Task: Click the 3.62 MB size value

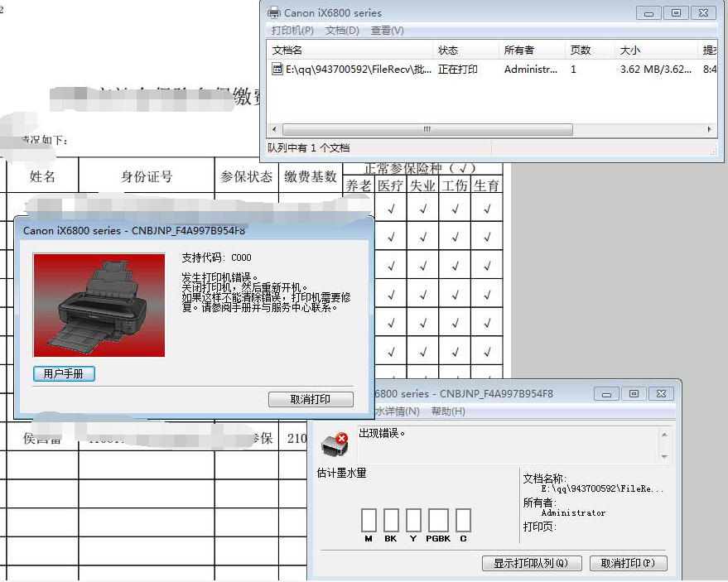Action: 656,70
